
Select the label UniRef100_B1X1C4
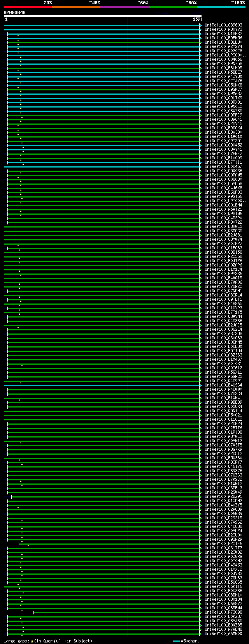pyautogui.click(x=223, y=269)
